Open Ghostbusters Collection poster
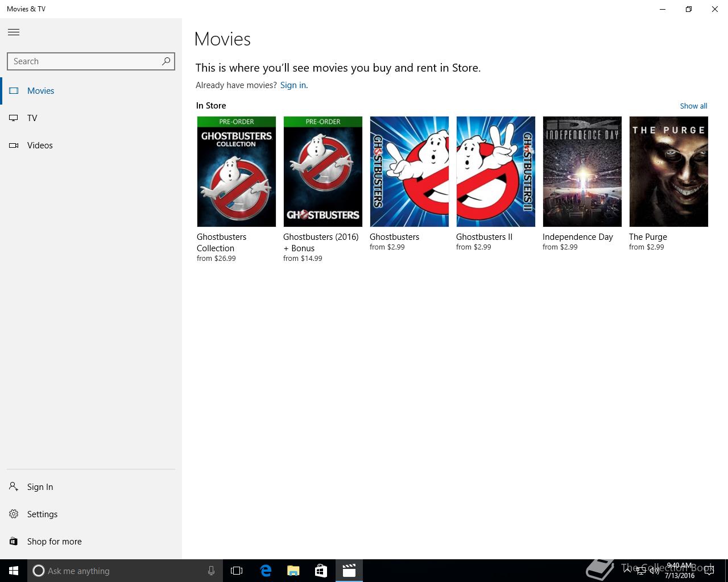728x582 pixels. point(237,172)
